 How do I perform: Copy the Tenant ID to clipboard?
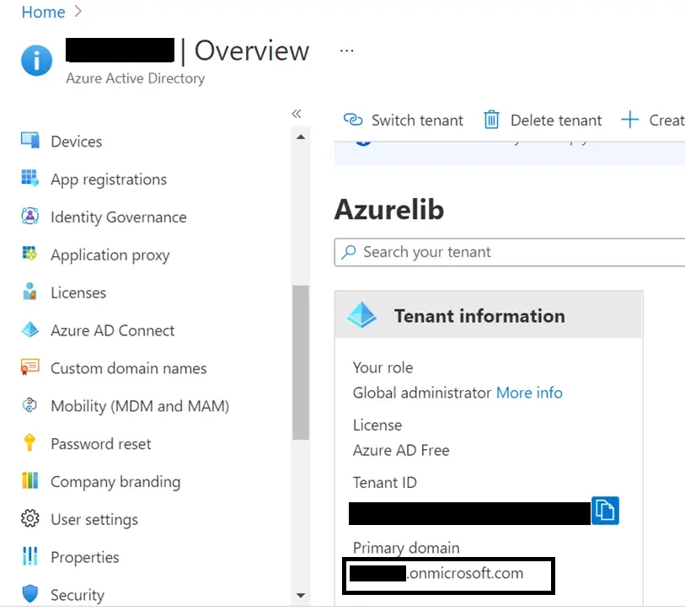[x=605, y=511]
